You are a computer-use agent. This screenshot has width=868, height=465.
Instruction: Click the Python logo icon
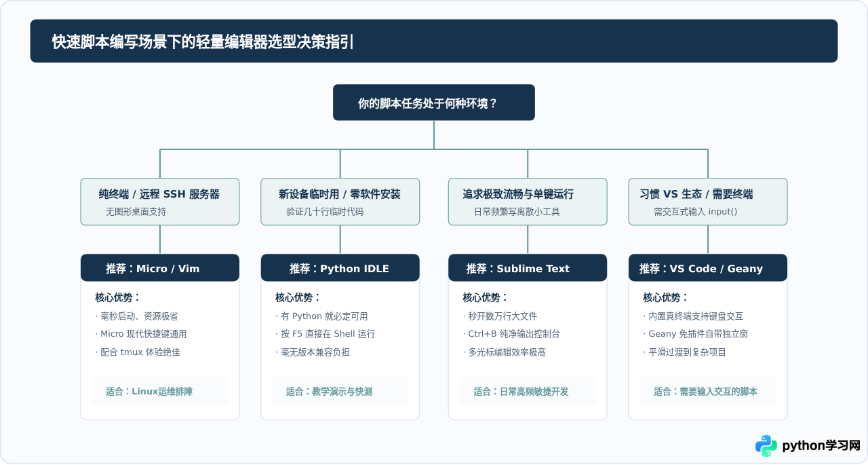[x=766, y=446]
